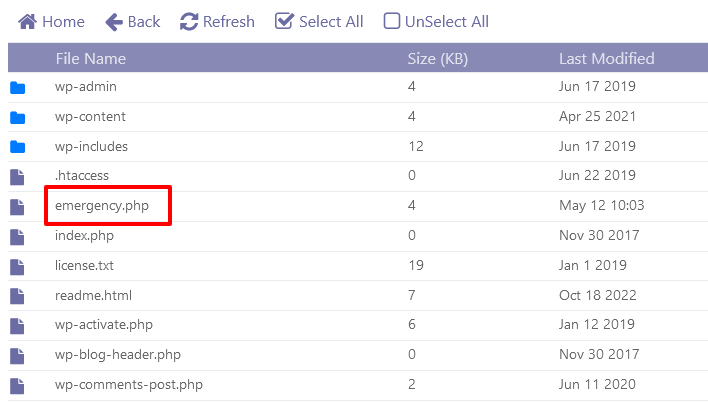
Task: Open the wp-admin folder name
Action: point(86,87)
